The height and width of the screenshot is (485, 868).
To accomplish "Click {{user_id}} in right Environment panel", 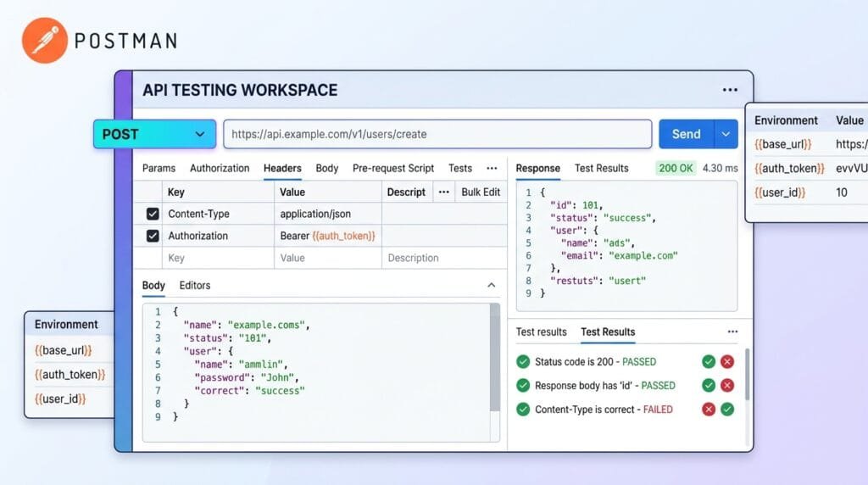I will tap(780, 192).
